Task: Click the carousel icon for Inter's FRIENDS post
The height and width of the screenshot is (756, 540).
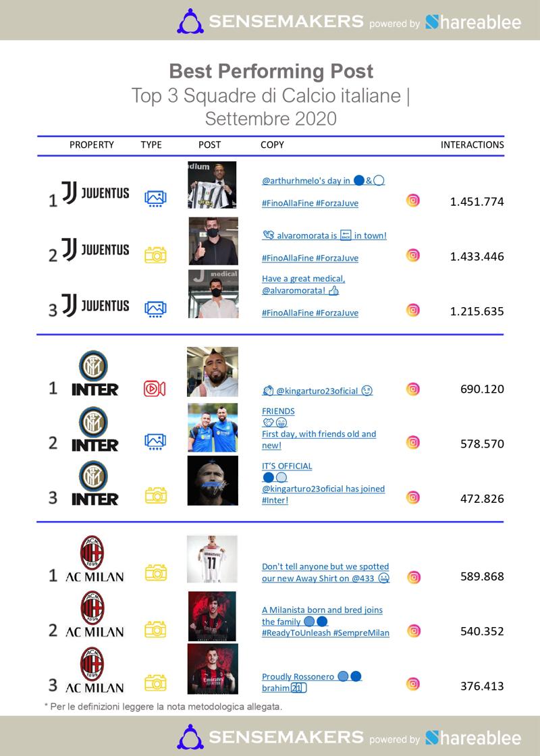Action: click(x=155, y=441)
